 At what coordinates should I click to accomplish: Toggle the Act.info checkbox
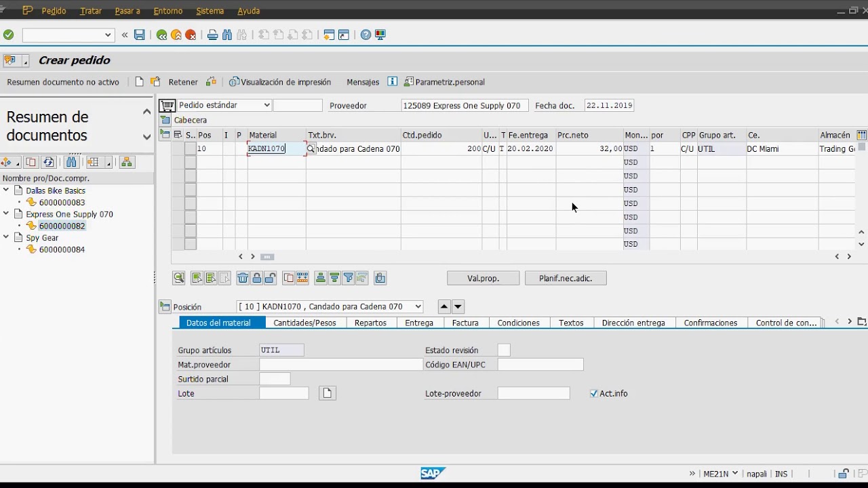point(594,393)
